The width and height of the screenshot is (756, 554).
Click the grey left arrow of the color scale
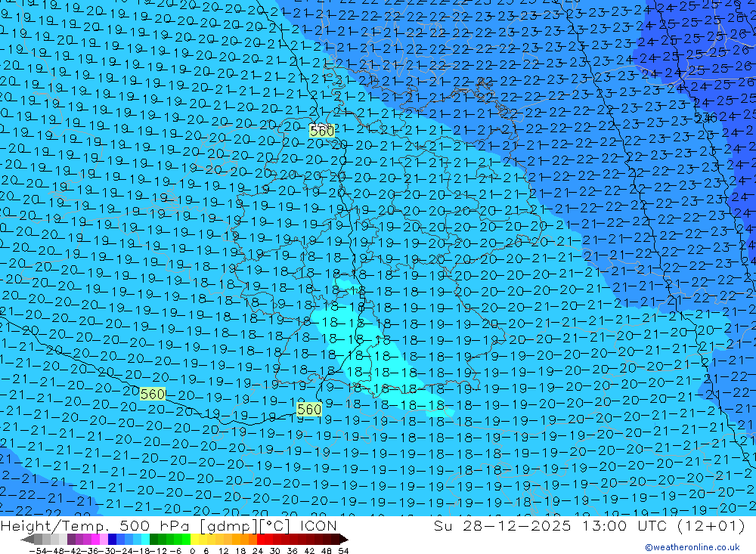click(27, 540)
